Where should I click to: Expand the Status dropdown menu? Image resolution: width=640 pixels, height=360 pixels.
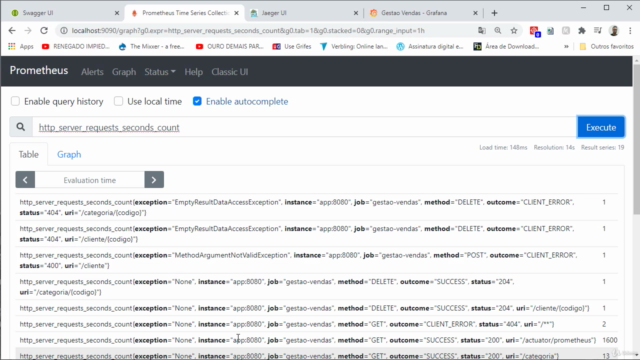(160, 72)
